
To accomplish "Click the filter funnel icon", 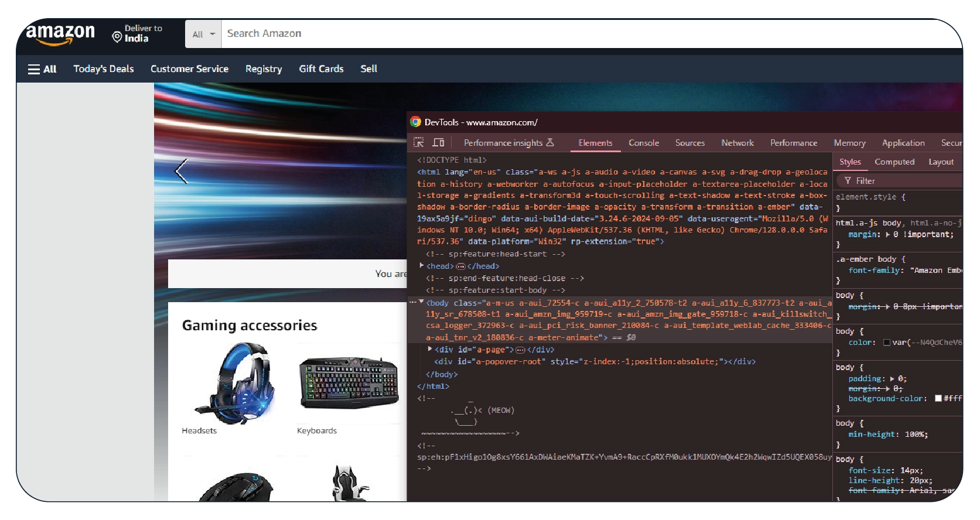I will (x=847, y=181).
